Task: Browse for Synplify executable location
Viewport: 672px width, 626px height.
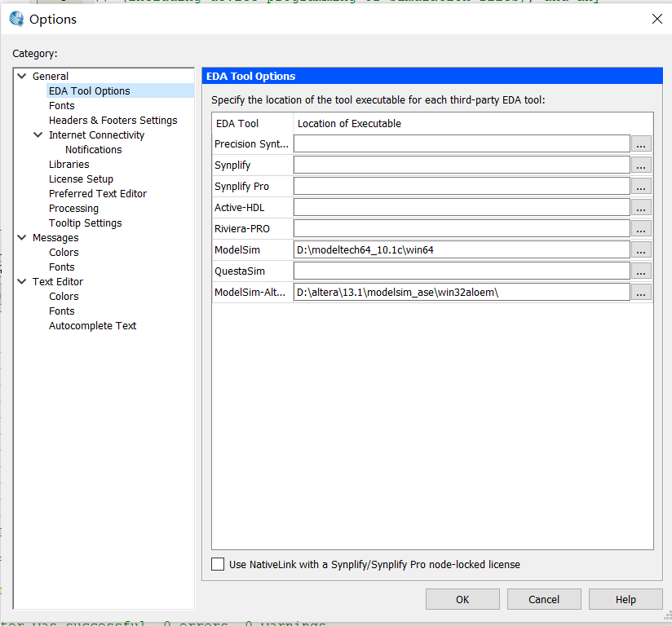Action: pos(641,165)
